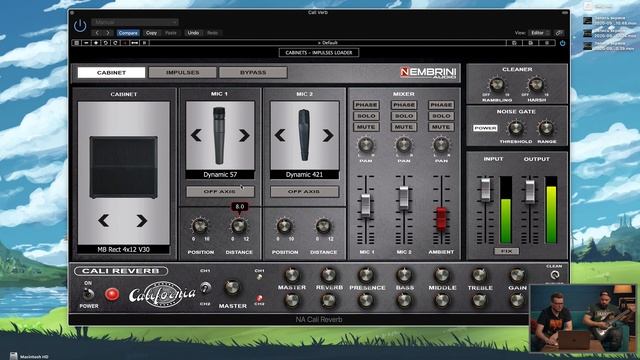Open the preset dropdown in the header

pyautogui.click(x=135, y=22)
